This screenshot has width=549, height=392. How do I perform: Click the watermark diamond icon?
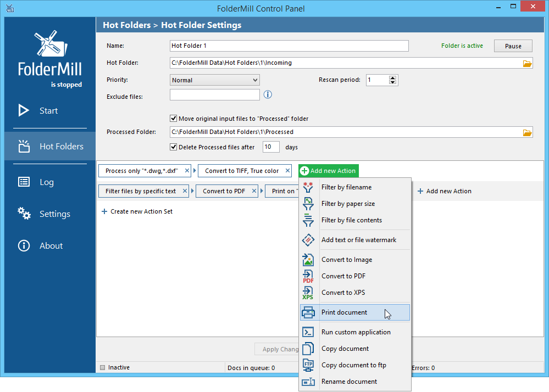pyautogui.click(x=308, y=240)
